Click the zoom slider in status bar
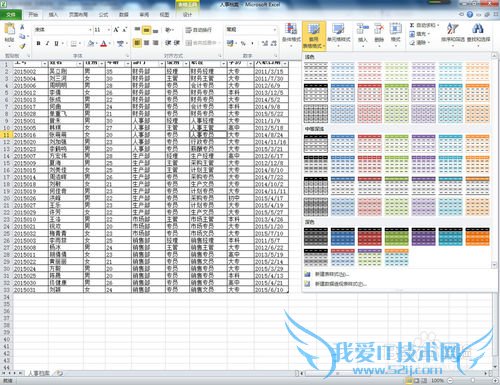This screenshot has width=500, height=385. [x=473, y=380]
